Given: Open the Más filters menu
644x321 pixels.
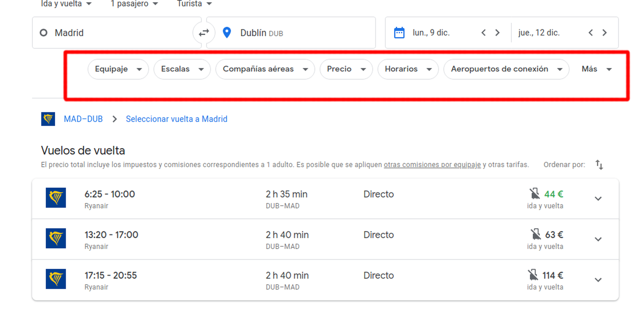Looking at the screenshot, I should (x=596, y=69).
